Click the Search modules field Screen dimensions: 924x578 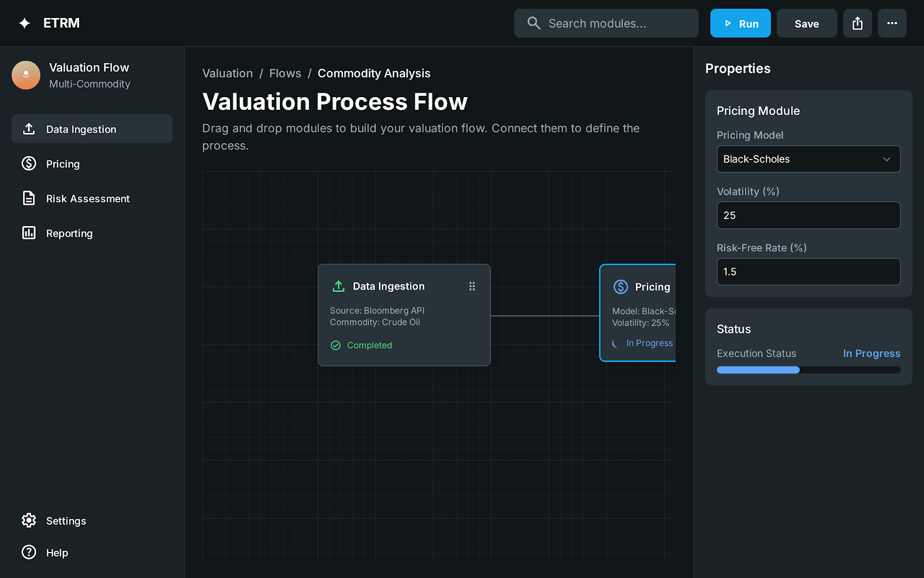[x=606, y=23]
